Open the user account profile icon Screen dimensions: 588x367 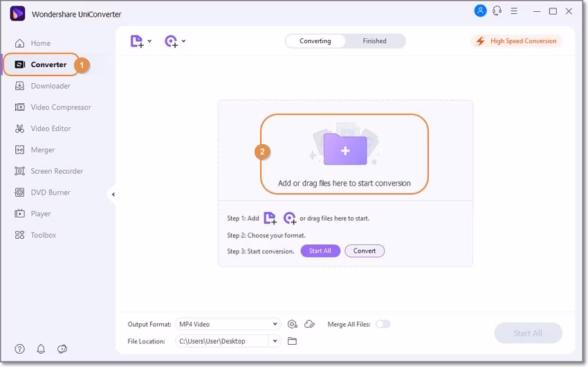[x=480, y=10]
